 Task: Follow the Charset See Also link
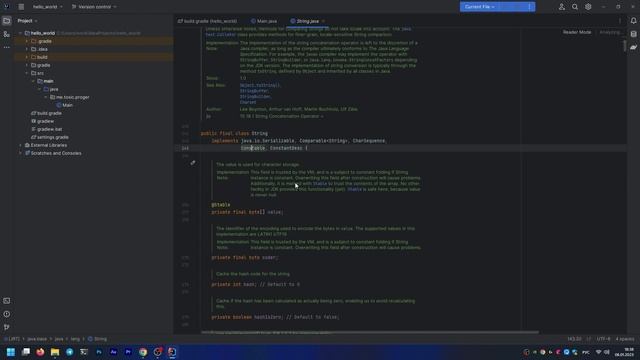[x=248, y=102]
